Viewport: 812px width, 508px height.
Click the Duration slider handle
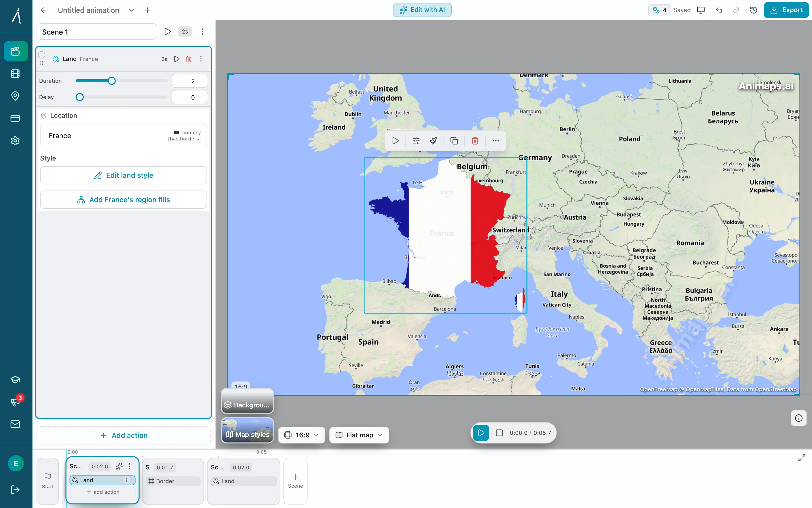click(112, 81)
